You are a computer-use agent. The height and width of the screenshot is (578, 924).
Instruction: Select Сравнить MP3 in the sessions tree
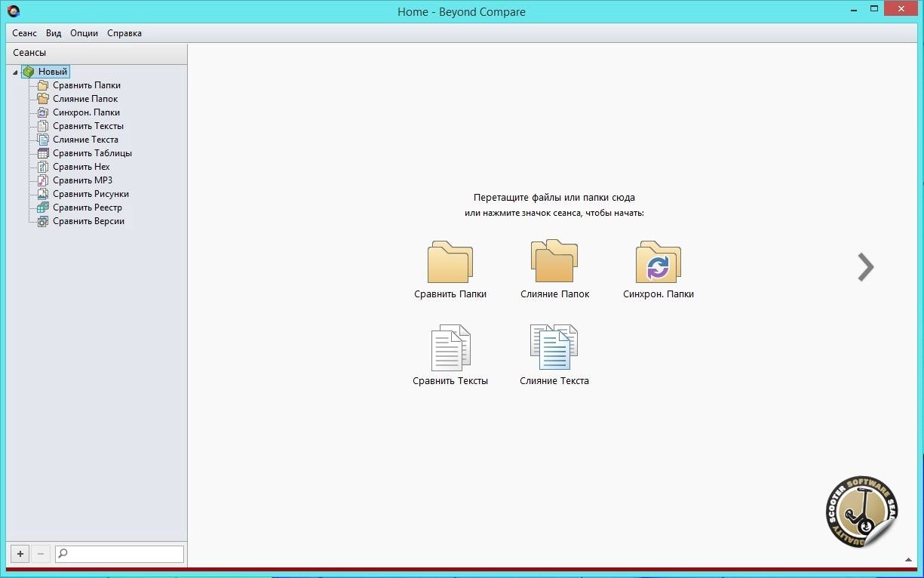coord(82,180)
